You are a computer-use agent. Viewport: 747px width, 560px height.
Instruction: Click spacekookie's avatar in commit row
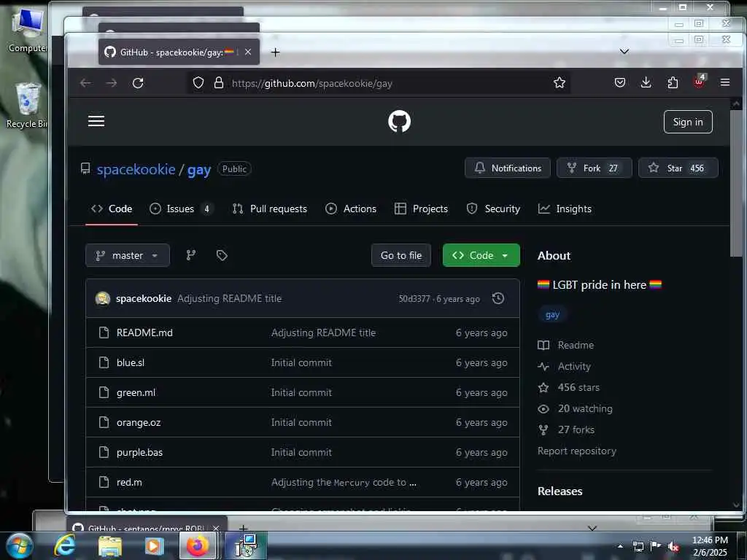click(x=103, y=298)
